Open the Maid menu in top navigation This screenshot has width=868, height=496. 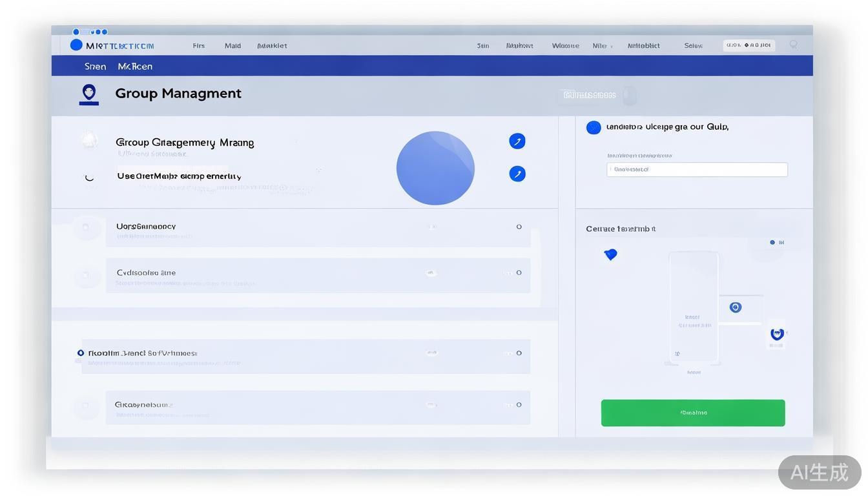click(x=232, y=46)
